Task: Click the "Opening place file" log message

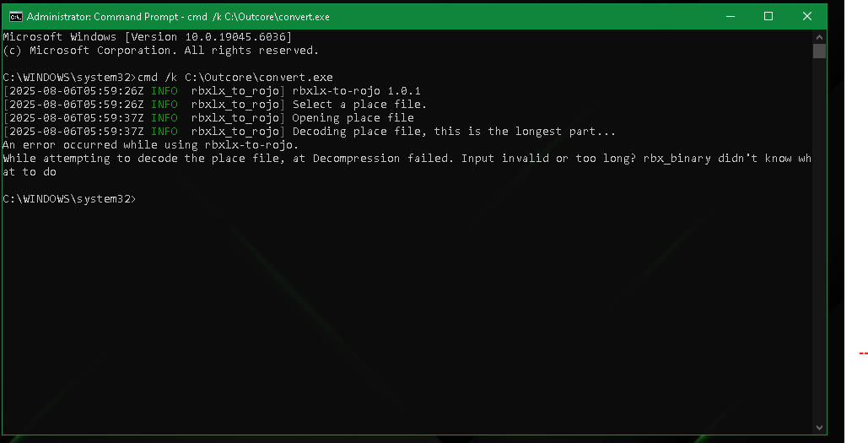Action: 353,118
